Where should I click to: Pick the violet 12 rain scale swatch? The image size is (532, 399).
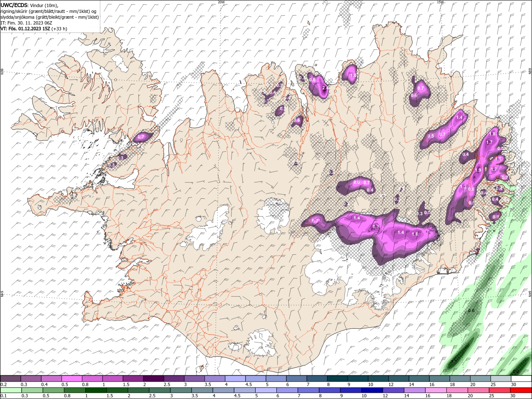393,390
